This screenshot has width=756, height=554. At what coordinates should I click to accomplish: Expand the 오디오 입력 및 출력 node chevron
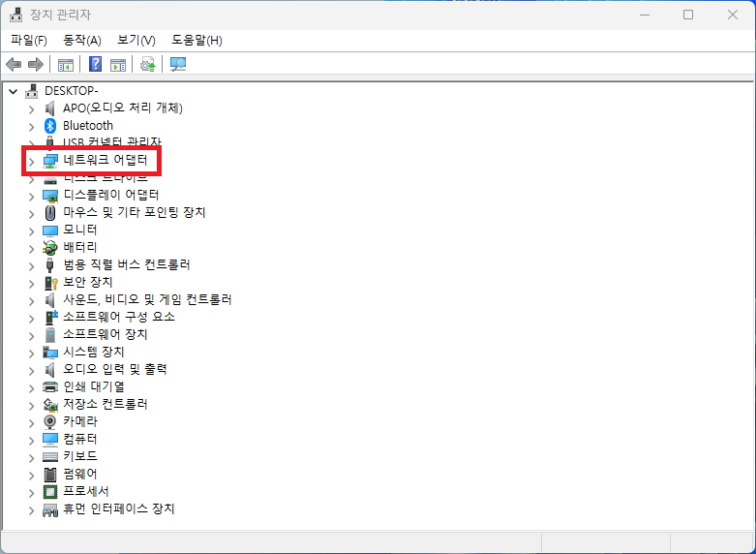click(31, 371)
